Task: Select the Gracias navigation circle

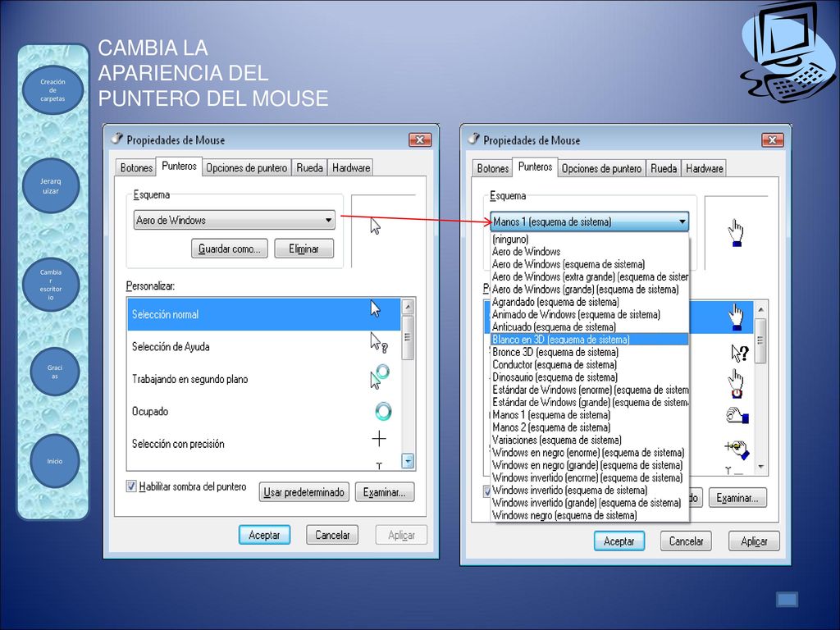Action: (x=55, y=372)
